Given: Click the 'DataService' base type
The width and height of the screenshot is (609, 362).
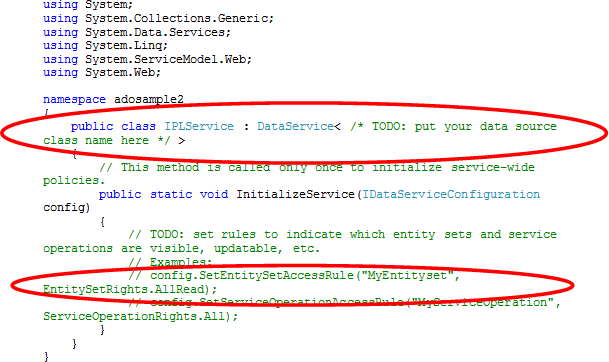Looking at the screenshot, I should [295, 127].
